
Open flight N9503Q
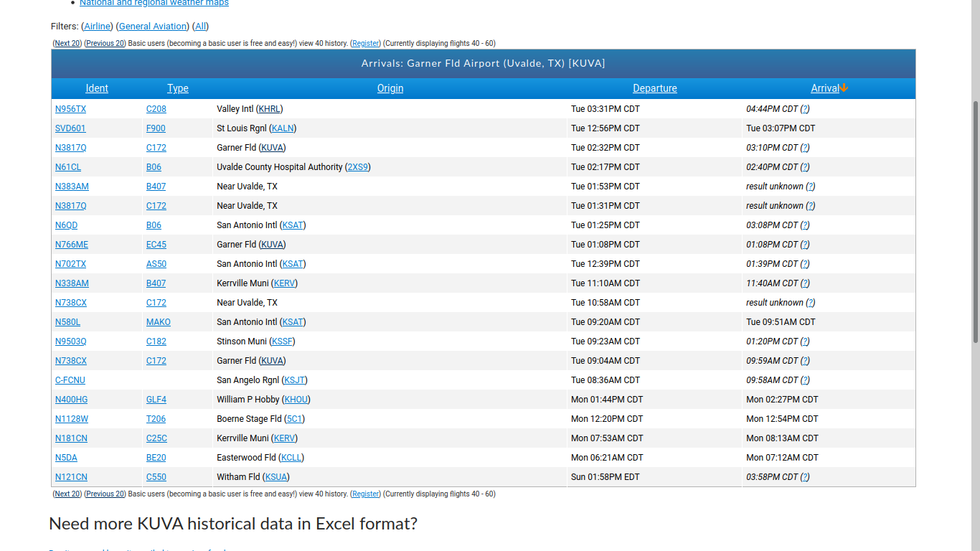tap(70, 342)
